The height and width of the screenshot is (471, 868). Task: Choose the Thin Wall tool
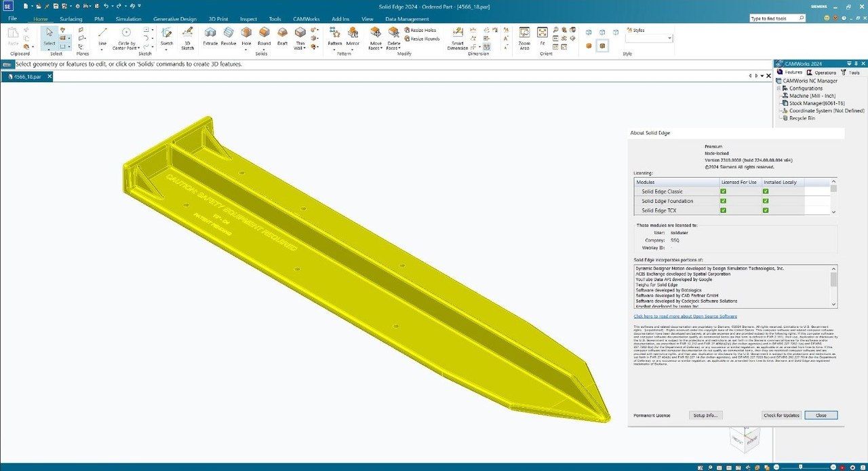click(300, 38)
